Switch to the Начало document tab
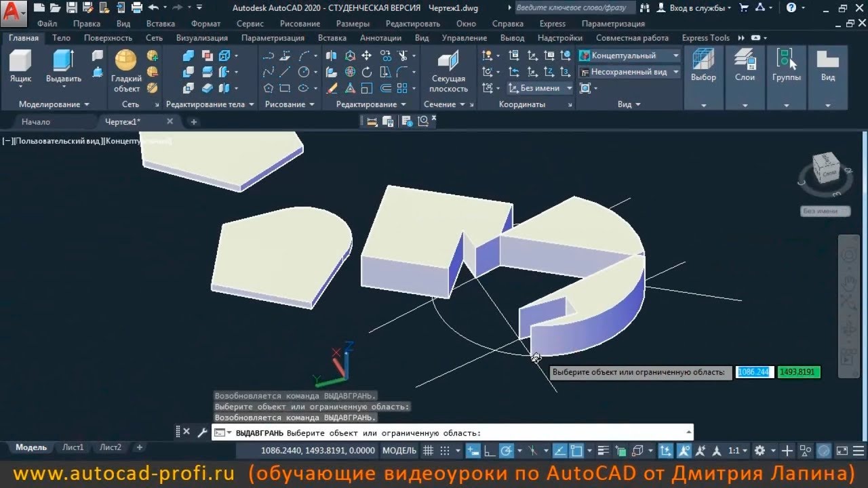 pyautogui.click(x=36, y=122)
